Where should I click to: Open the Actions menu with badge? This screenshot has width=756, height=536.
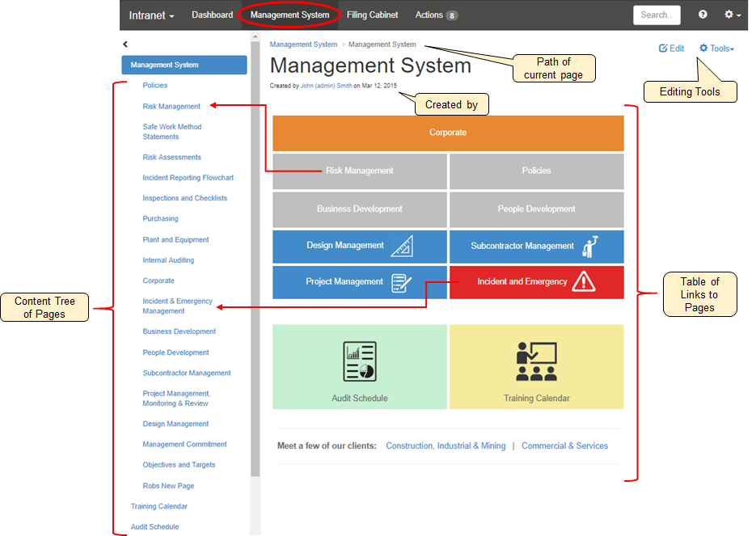tap(436, 15)
